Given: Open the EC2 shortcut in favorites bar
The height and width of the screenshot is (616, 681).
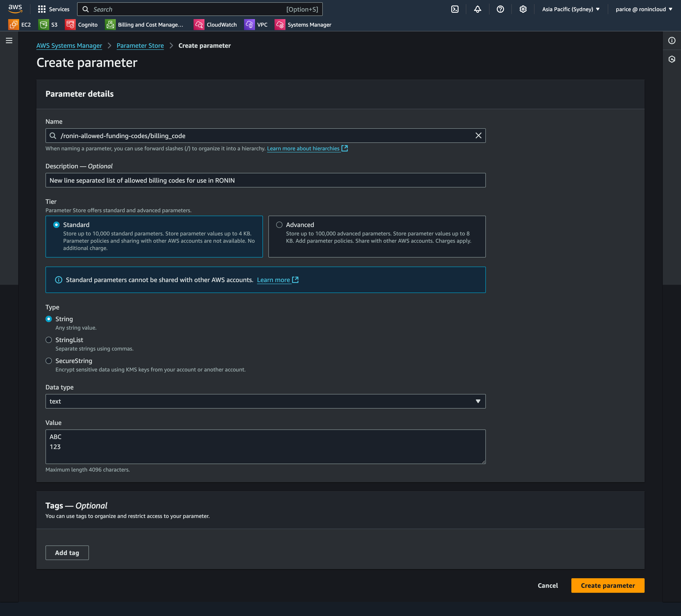Looking at the screenshot, I should [x=20, y=25].
